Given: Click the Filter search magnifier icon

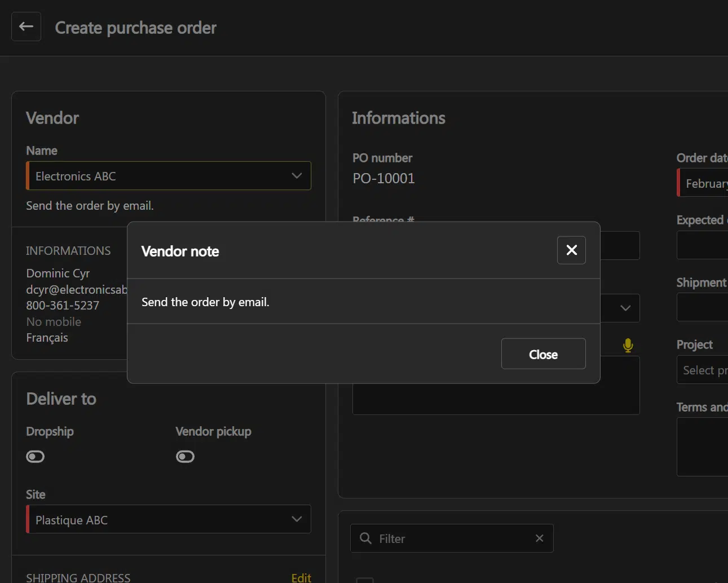Looking at the screenshot, I should (x=365, y=538).
